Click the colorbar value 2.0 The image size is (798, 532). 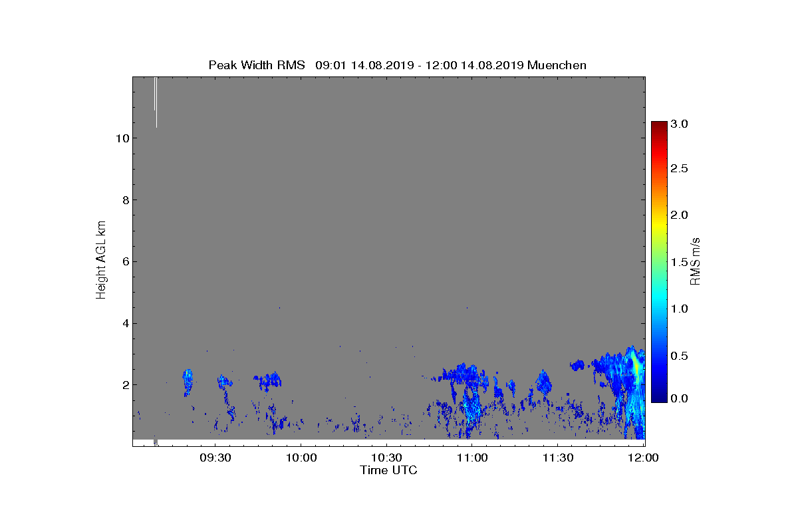point(680,215)
